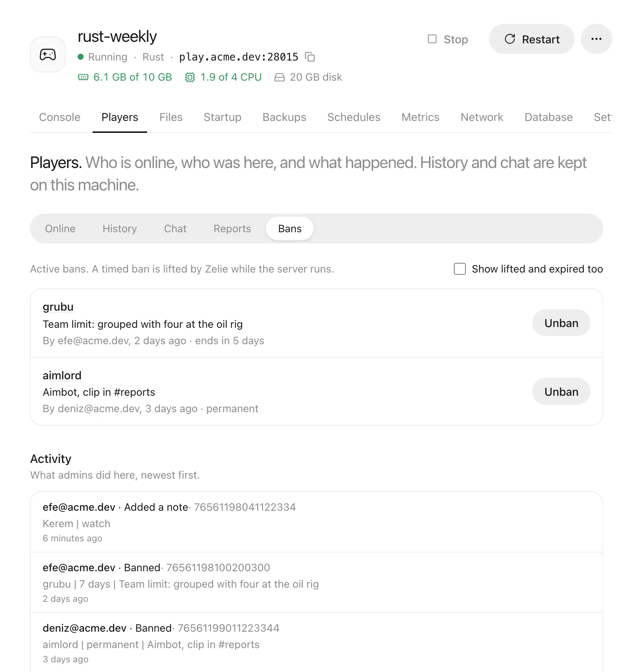The image size is (642, 672).
Task: Click the efe@acme.dev Added a note entry
Action: [x=317, y=522]
